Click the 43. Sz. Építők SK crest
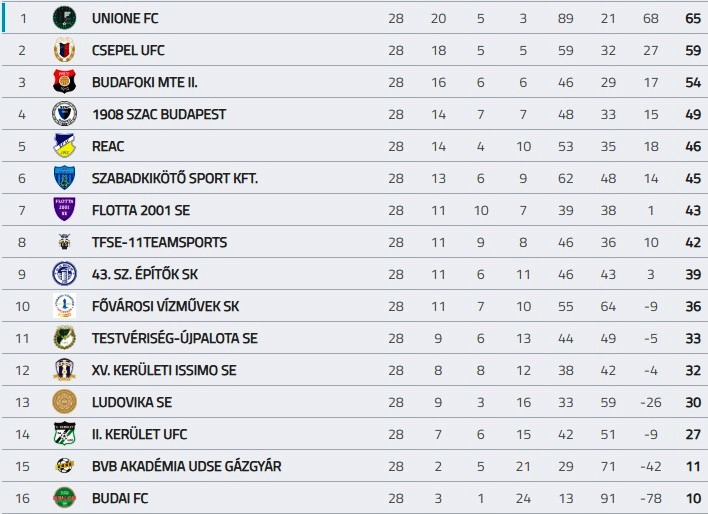Image resolution: width=708 pixels, height=514 pixels. (64, 274)
